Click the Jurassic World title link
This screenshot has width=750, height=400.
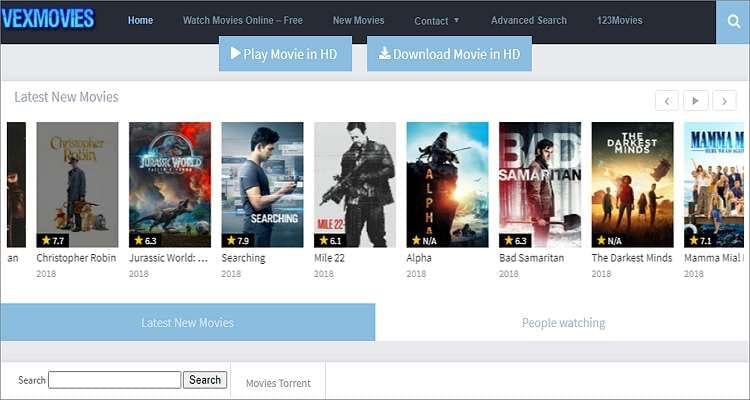pyautogui.click(x=168, y=258)
